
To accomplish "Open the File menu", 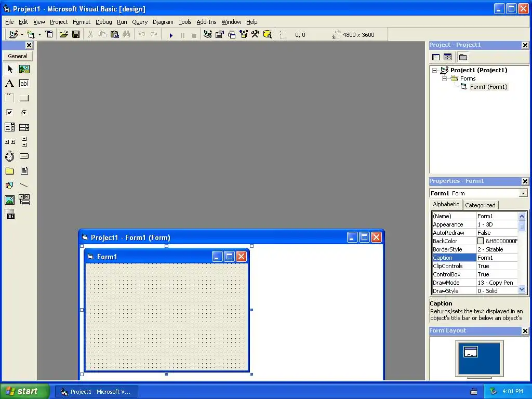I will 9,22.
